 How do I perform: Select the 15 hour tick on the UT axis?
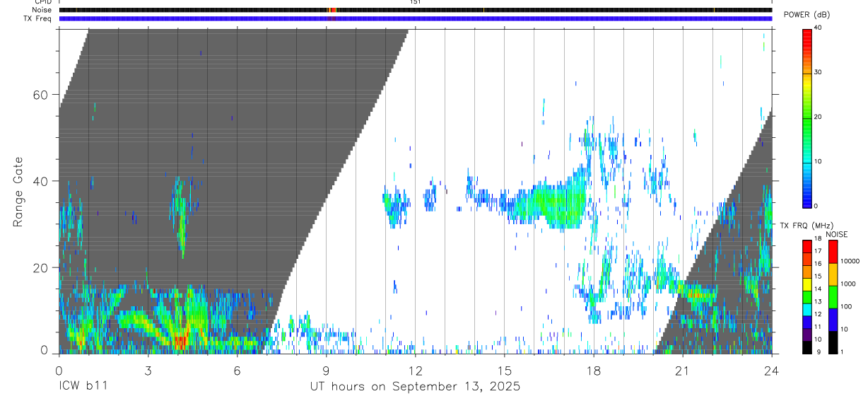[504, 370]
